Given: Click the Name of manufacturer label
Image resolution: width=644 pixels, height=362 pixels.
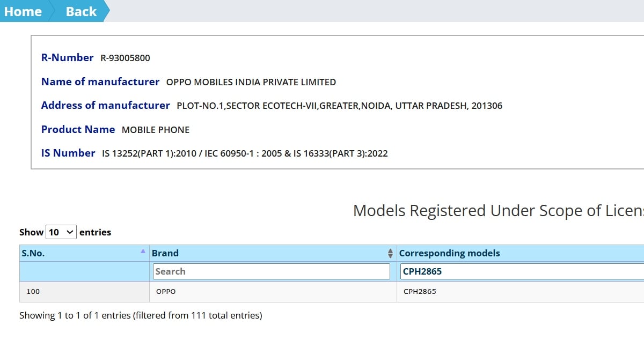Looking at the screenshot, I should point(100,82).
